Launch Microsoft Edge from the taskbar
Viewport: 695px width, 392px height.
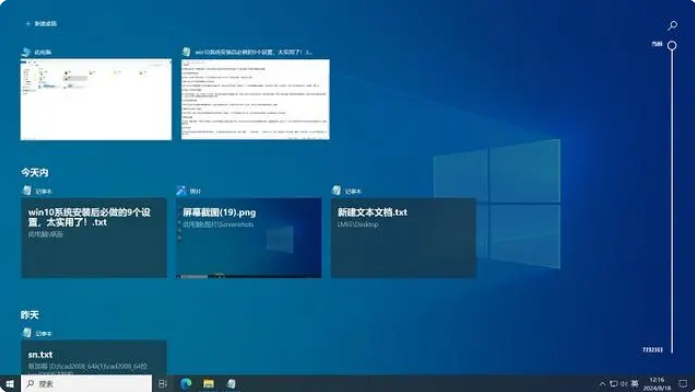186,384
